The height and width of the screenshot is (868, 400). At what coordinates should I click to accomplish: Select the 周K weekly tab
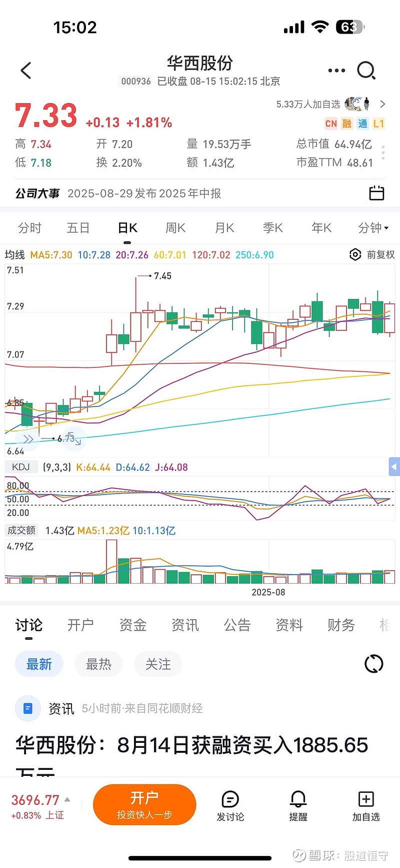coord(175,228)
